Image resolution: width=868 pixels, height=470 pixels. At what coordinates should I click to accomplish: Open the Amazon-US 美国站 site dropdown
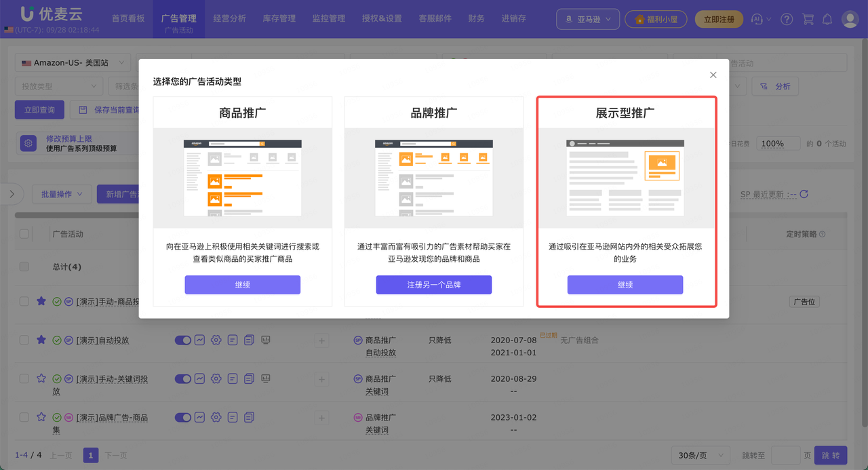coord(73,63)
